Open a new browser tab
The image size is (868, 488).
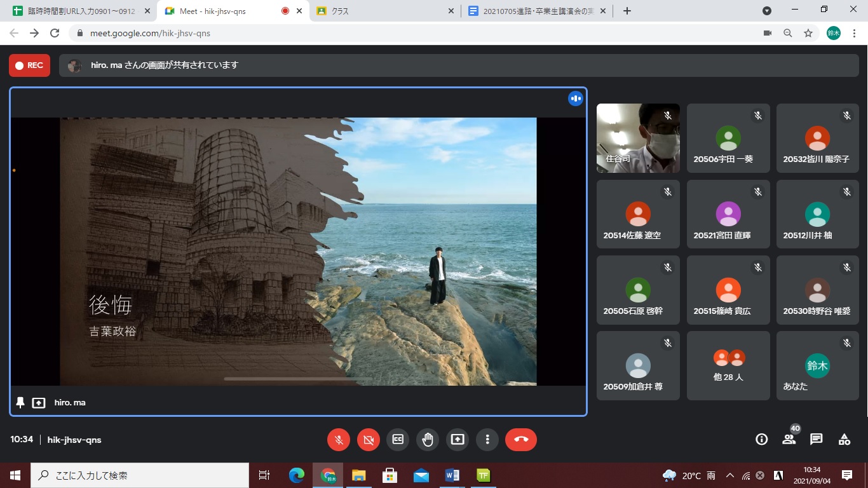pyautogui.click(x=627, y=11)
